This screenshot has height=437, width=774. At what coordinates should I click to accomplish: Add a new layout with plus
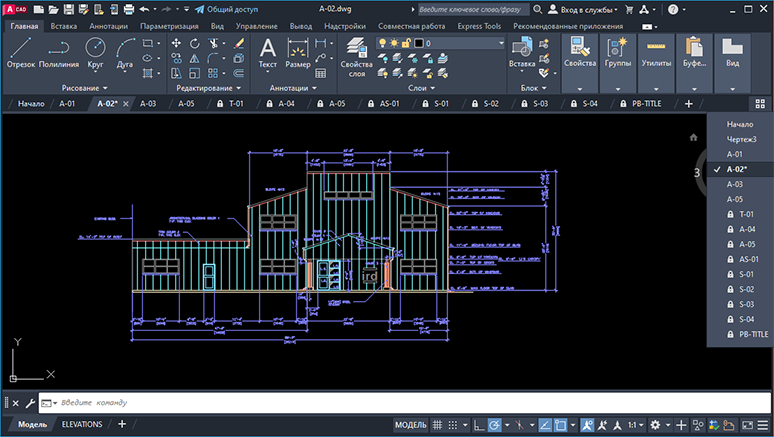click(x=121, y=424)
